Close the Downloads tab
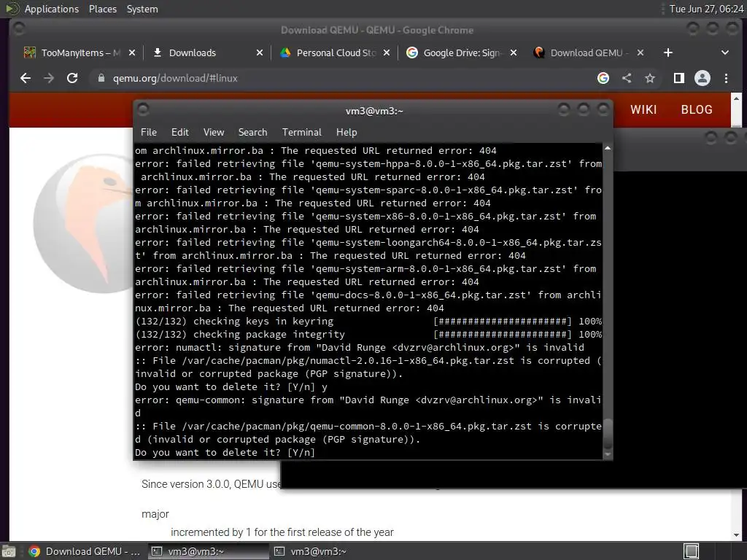The height and width of the screenshot is (560, 747). click(259, 52)
